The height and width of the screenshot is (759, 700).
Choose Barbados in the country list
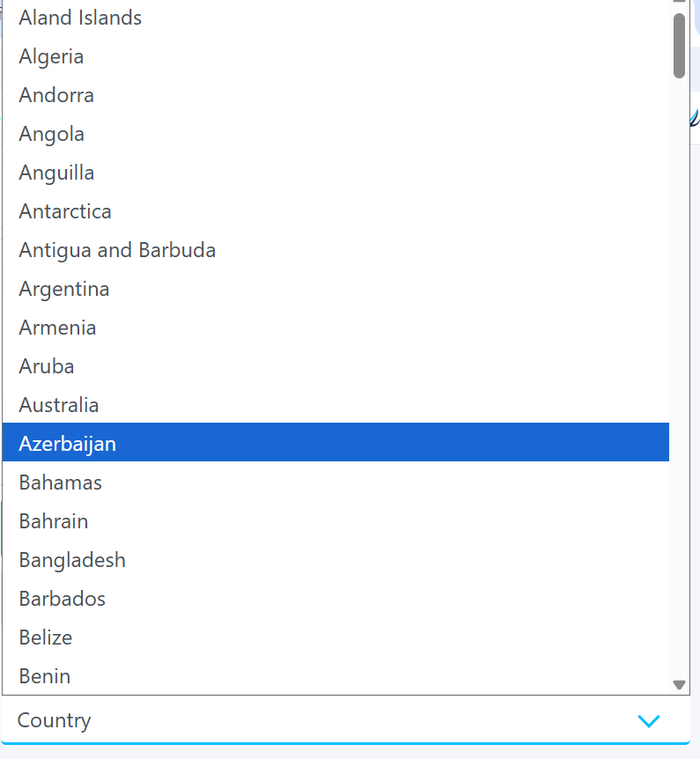point(63,599)
